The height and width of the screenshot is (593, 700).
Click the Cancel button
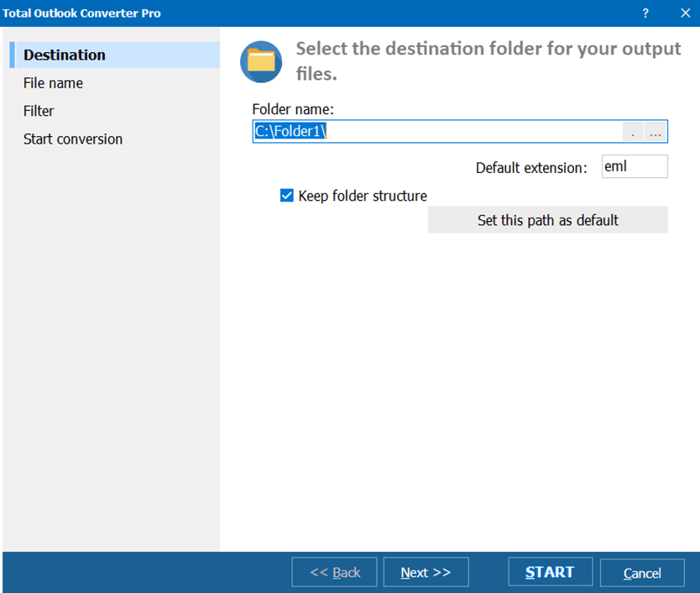642,573
